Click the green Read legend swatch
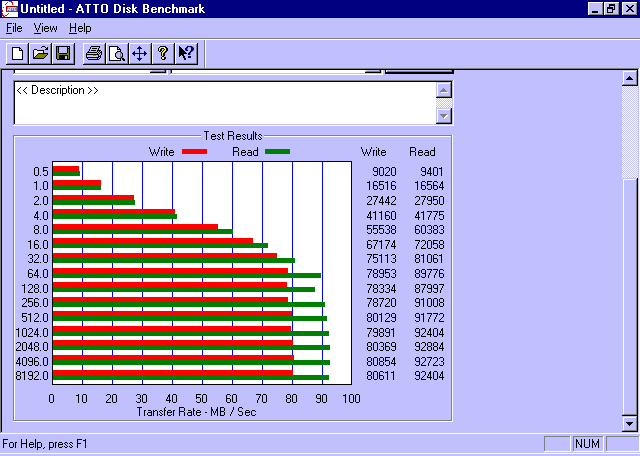This screenshot has height=456, width=640. point(277,152)
